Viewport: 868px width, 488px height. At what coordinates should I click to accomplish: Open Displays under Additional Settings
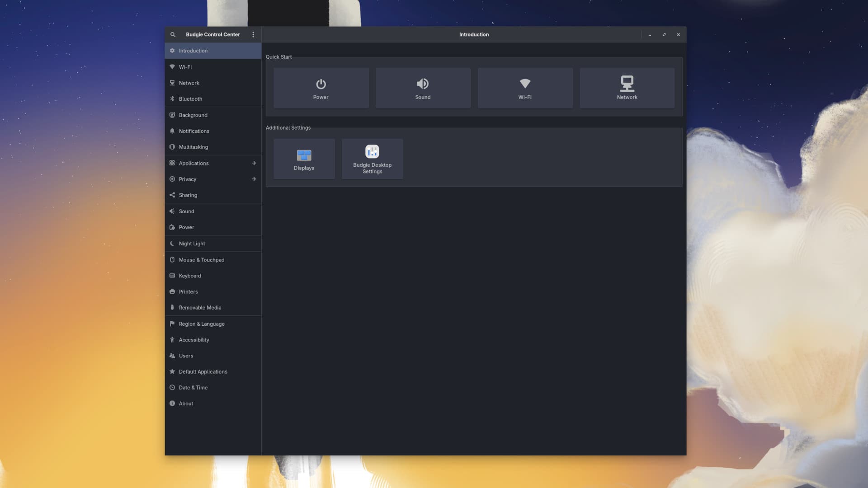[303, 158]
